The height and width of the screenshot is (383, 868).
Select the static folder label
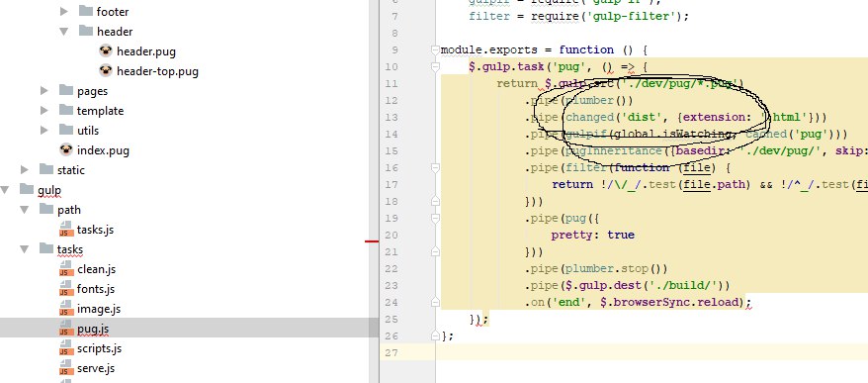coord(71,170)
